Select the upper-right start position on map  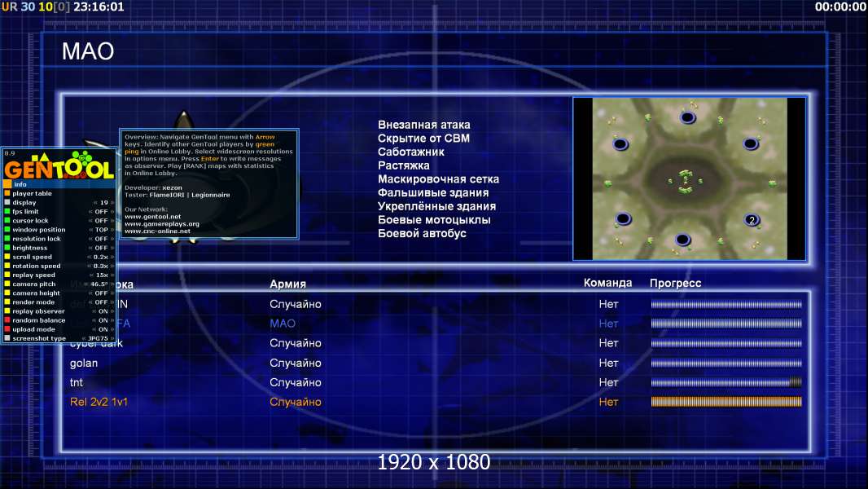click(x=751, y=144)
